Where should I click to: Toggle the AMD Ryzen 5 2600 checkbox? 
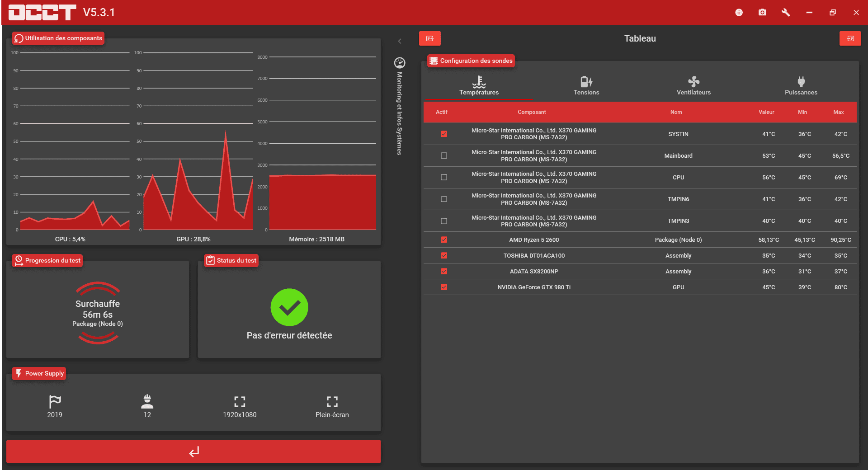444,240
